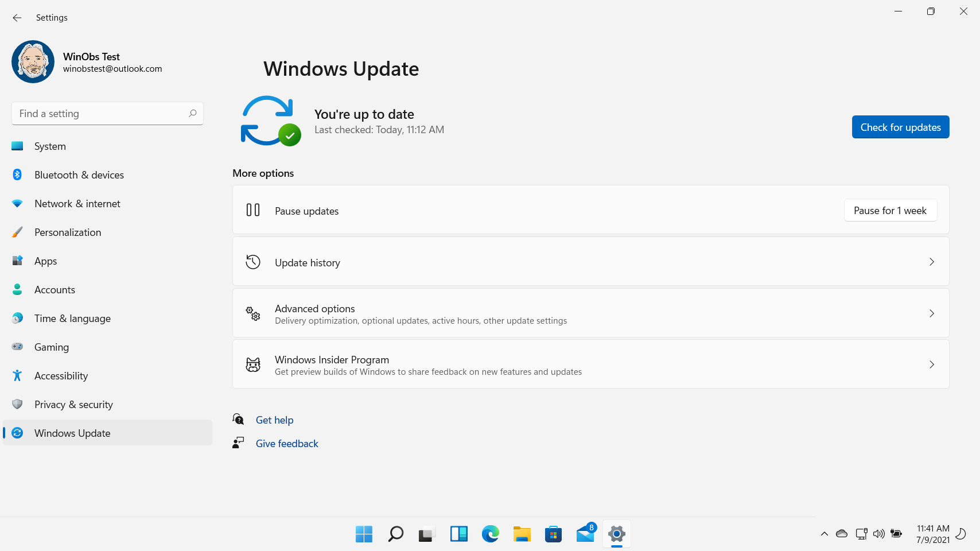Switch to the Apps settings section
This screenshot has width=980, height=551.
(x=45, y=261)
